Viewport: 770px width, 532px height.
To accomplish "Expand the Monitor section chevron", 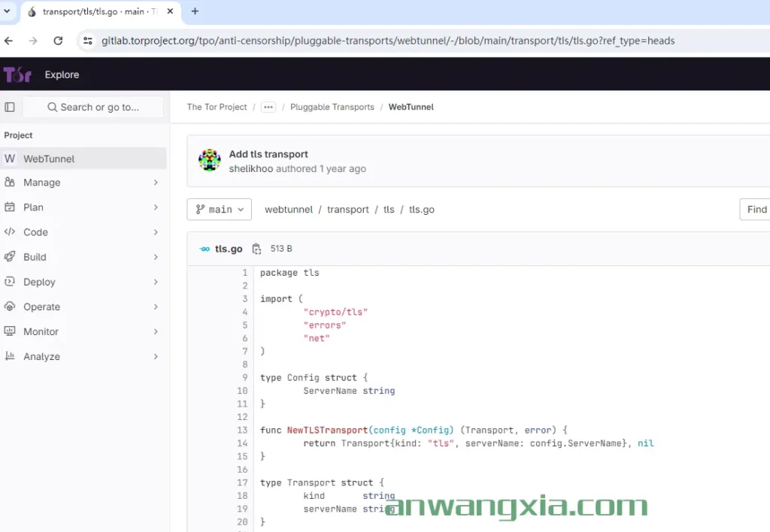I will [x=156, y=331].
